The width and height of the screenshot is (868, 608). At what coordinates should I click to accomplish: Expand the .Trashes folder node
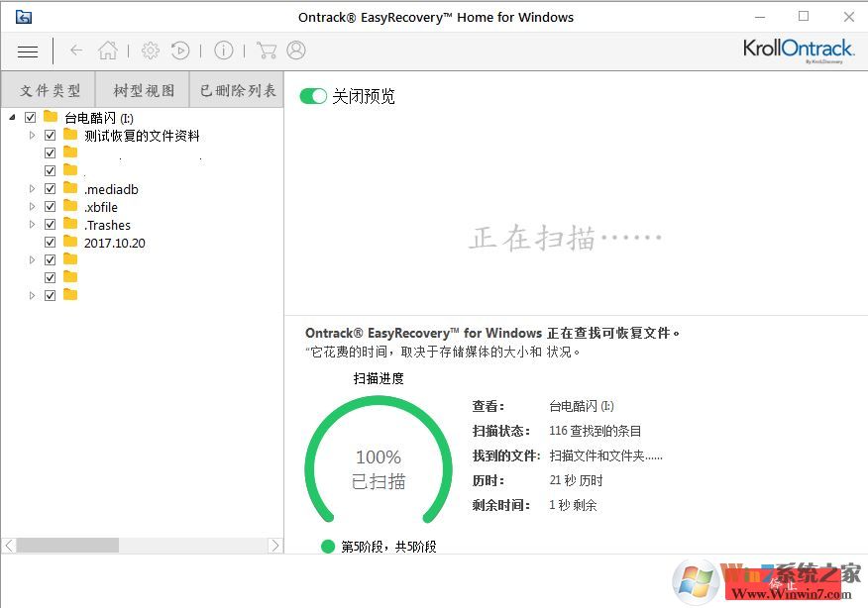click(31, 224)
